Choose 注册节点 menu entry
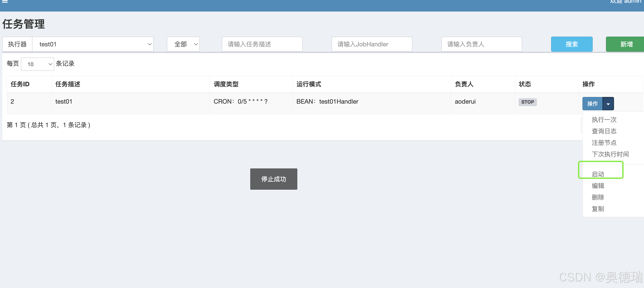Image resolution: width=644 pixels, height=288 pixels. (x=604, y=143)
